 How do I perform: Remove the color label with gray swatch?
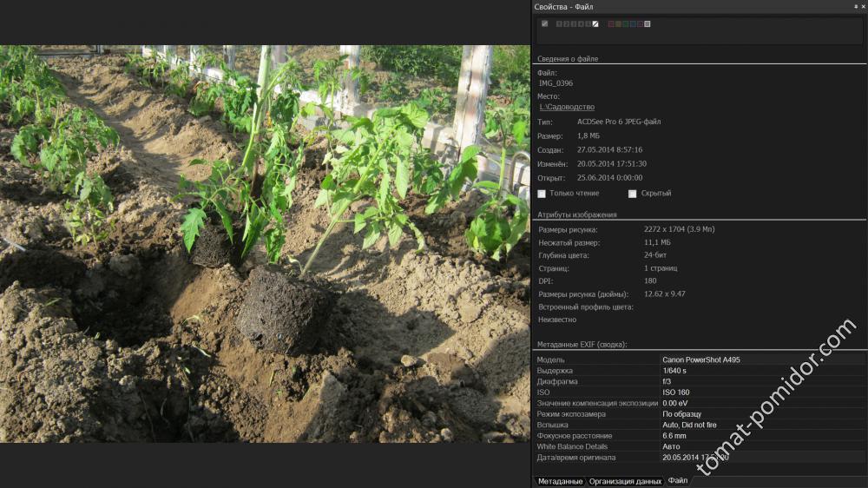(648, 23)
